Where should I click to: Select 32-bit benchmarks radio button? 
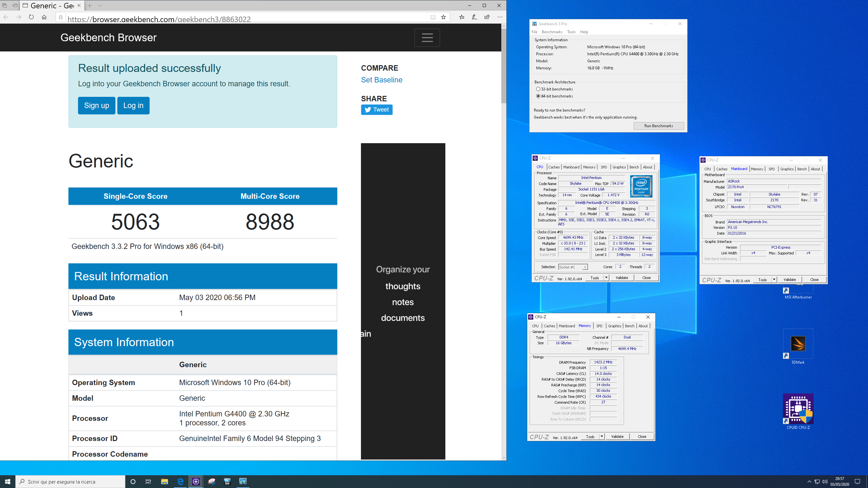click(x=538, y=89)
